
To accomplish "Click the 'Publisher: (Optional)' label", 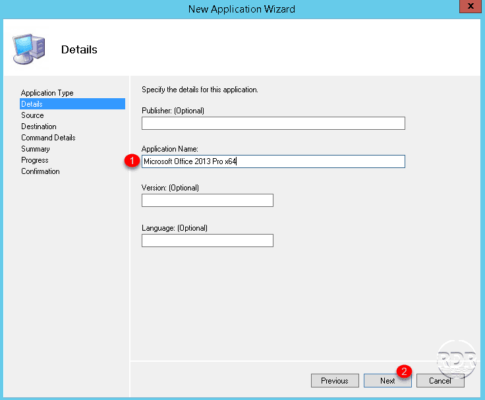I will click(x=173, y=111).
